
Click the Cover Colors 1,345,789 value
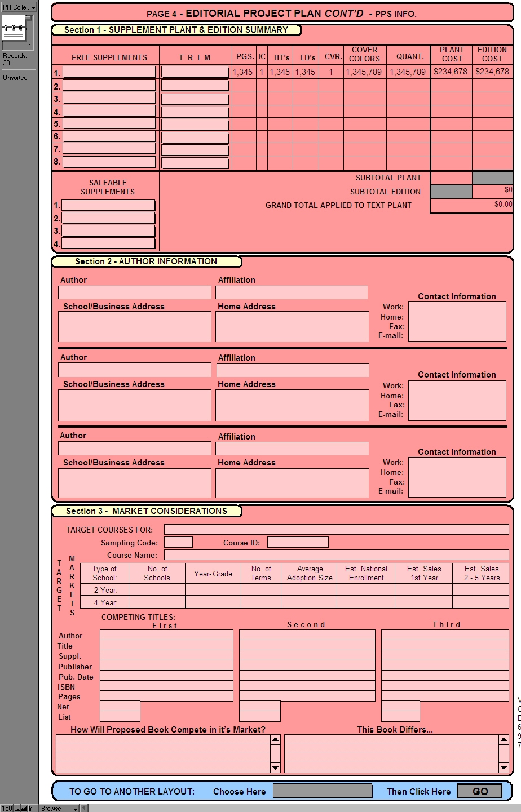[x=364, y=72]
